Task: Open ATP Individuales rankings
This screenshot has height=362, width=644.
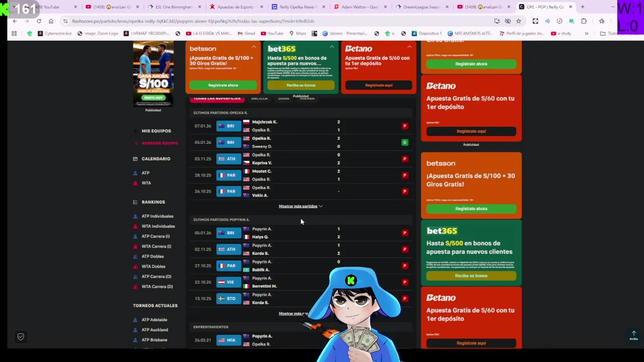Action: click(157, 216)
